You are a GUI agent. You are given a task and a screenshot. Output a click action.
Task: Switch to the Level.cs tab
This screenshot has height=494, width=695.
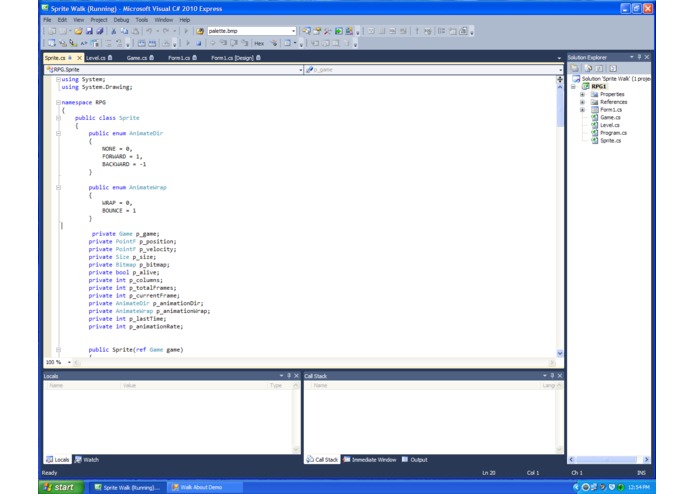click(99, 58)
